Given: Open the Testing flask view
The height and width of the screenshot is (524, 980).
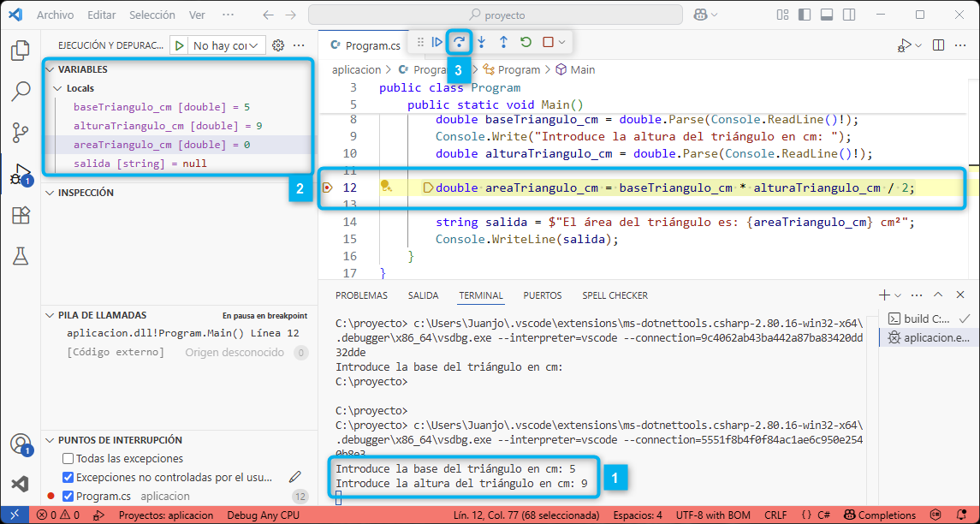Looking at the screenshot, I should coord(21,254).
